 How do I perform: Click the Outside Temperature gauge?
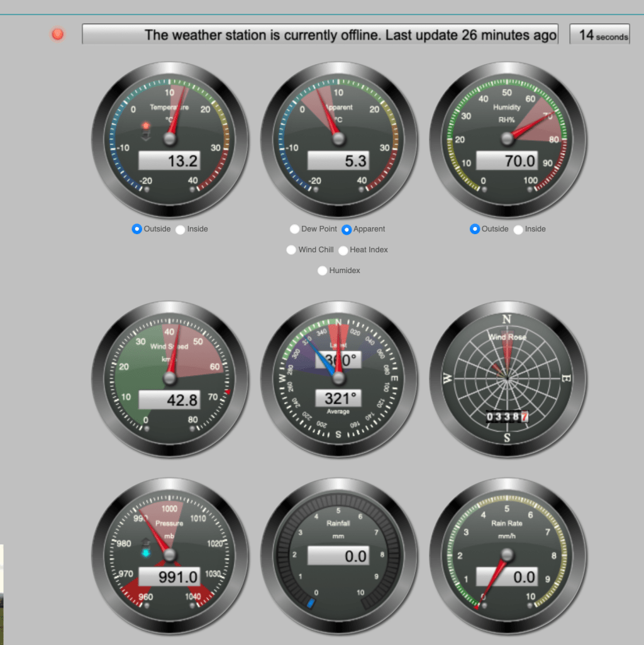[x=170, y=139]
